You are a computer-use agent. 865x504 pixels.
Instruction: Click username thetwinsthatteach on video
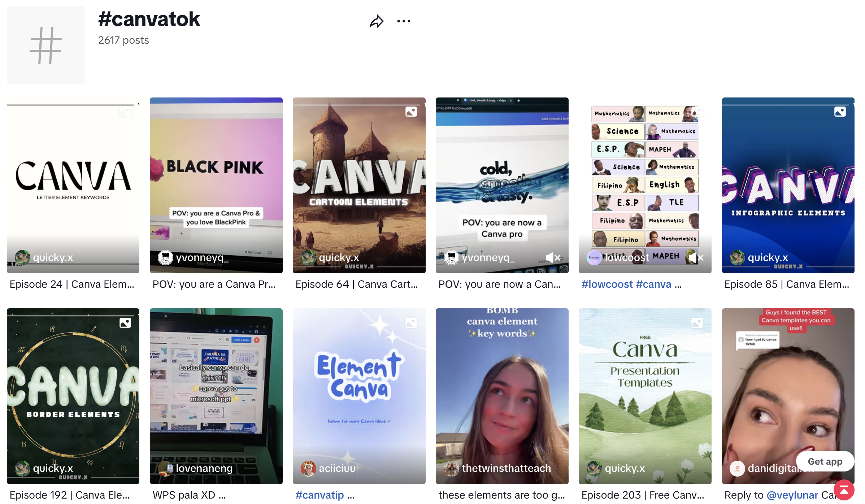point(507,468)
